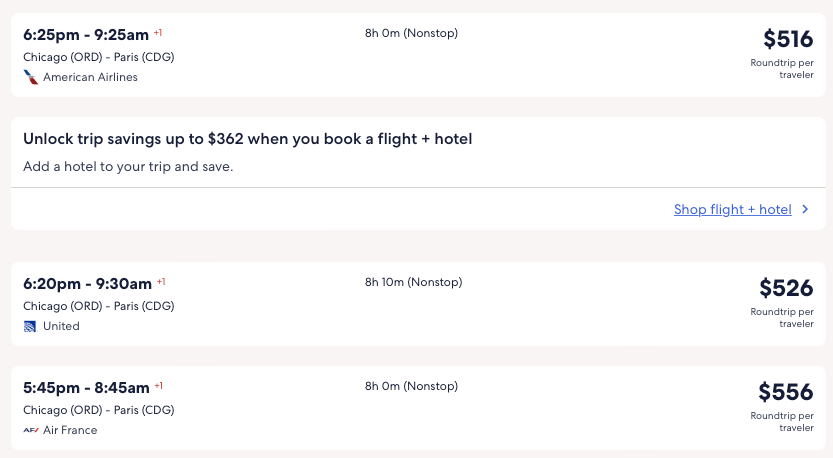Open the Shop flight + hotel link
The width and height of the screenshot is (833, 458).
point(732,210)
